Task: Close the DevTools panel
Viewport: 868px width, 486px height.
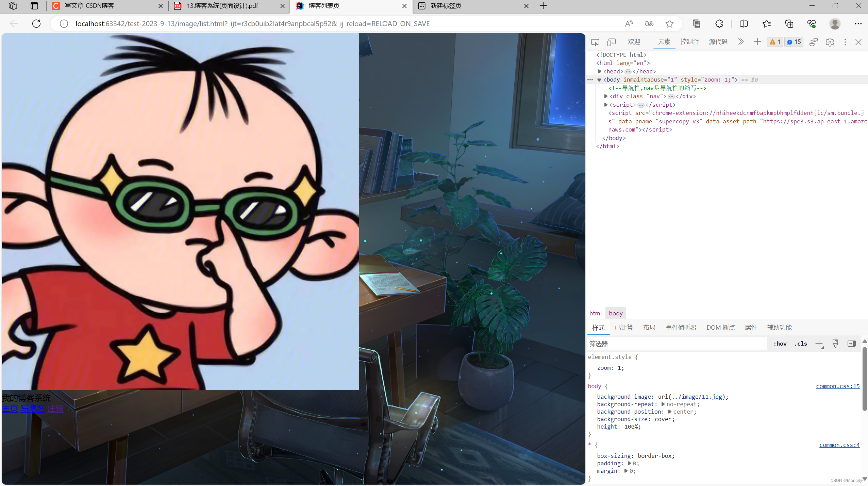Action: coord(858,42)
